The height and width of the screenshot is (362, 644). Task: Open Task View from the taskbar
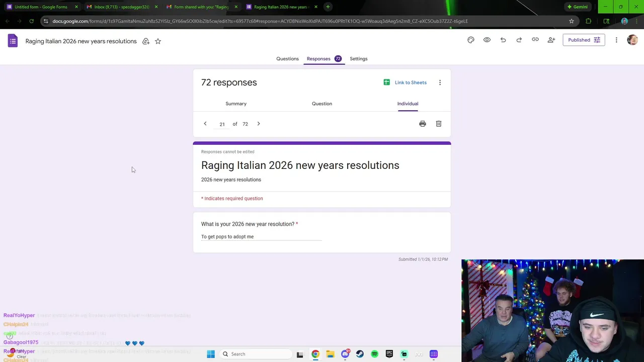[x=300, y=354]
